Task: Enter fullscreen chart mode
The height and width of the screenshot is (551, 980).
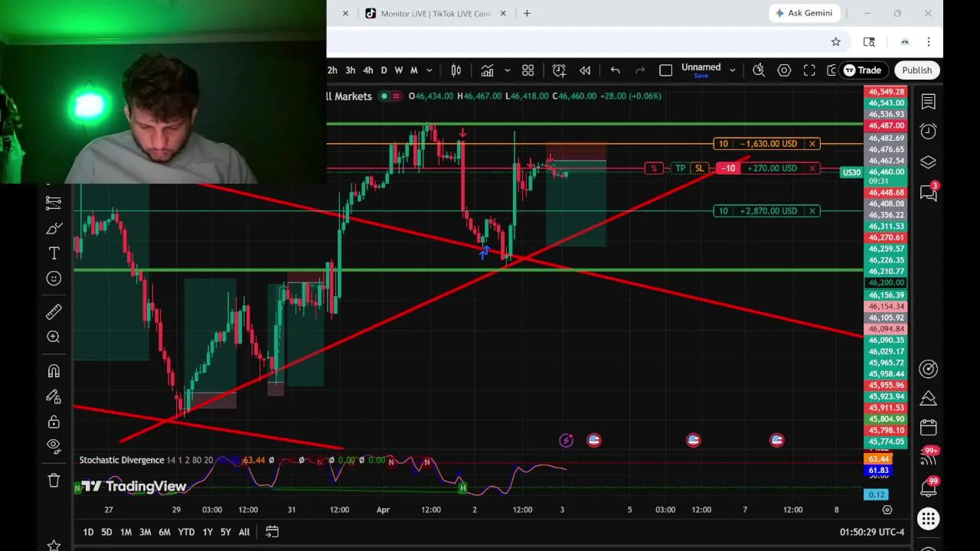Action: pyautogui.click(x=809, y=70)
